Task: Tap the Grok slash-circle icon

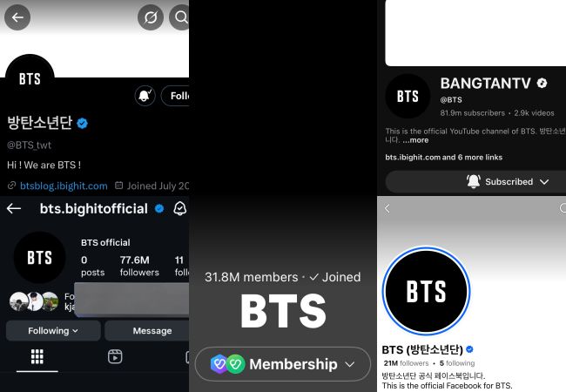Action: (151, 17)
